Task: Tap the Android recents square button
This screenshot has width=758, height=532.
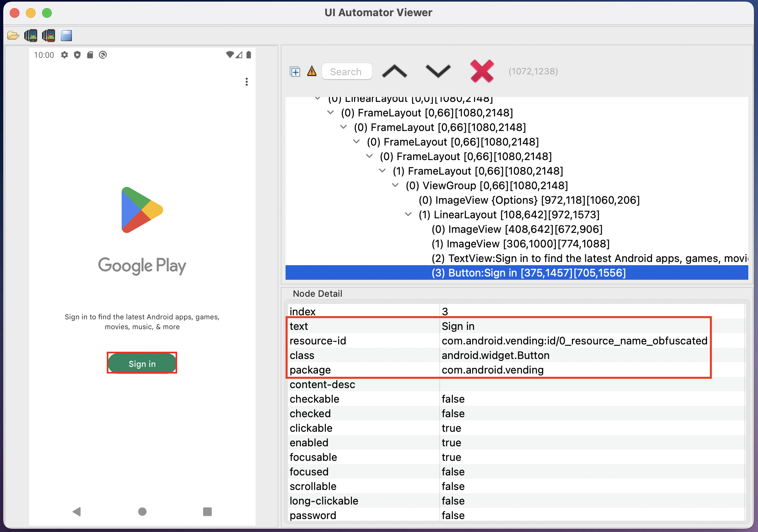Action: (x=207, y=512)
